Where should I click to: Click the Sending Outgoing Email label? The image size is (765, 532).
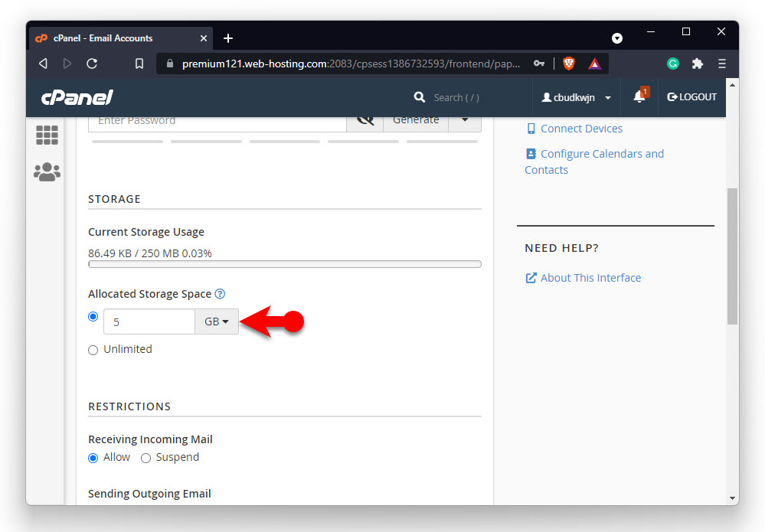click(x=149, y=494)
